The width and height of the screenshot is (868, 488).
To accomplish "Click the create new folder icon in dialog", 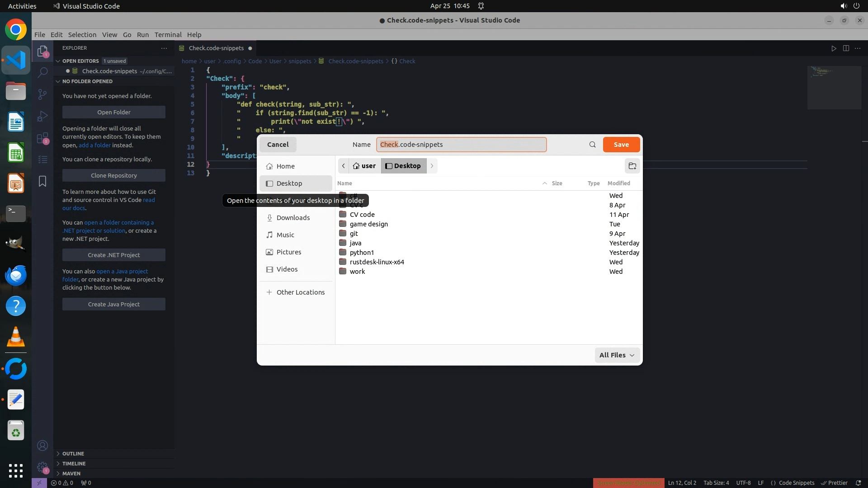I will (x=632, y=166).
